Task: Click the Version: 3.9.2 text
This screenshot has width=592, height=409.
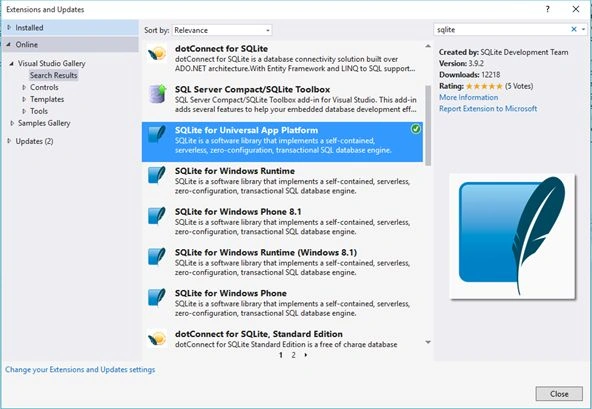Action: [x=461, y=63]
